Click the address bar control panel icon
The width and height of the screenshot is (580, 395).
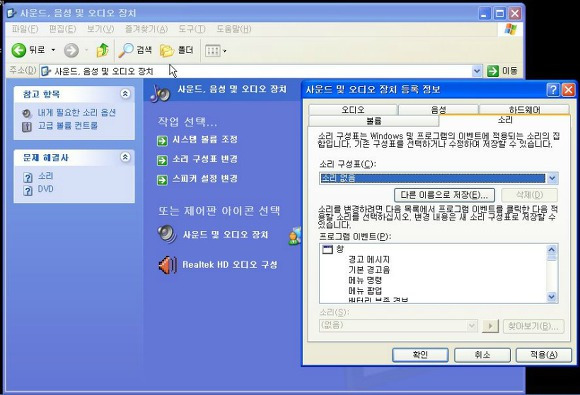(x=46, y=71)
